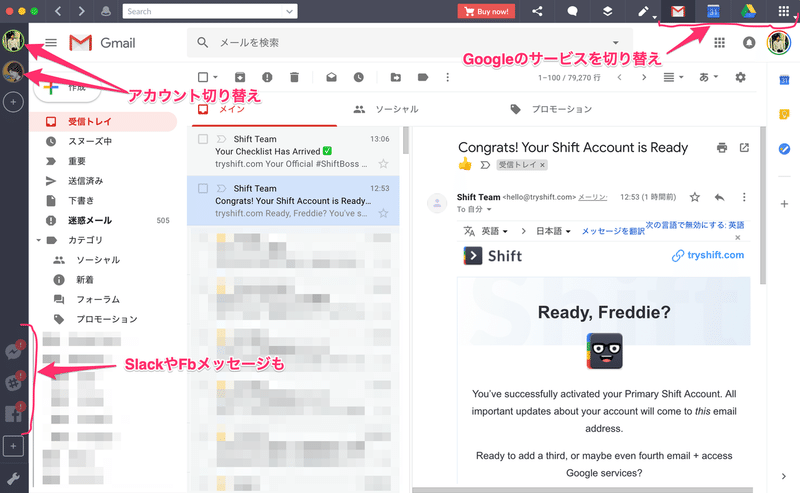This screenshot has height=493, width=800.
Task: Click the pencil compose icon in Shift toolbar
Action: tap(643, 11)
